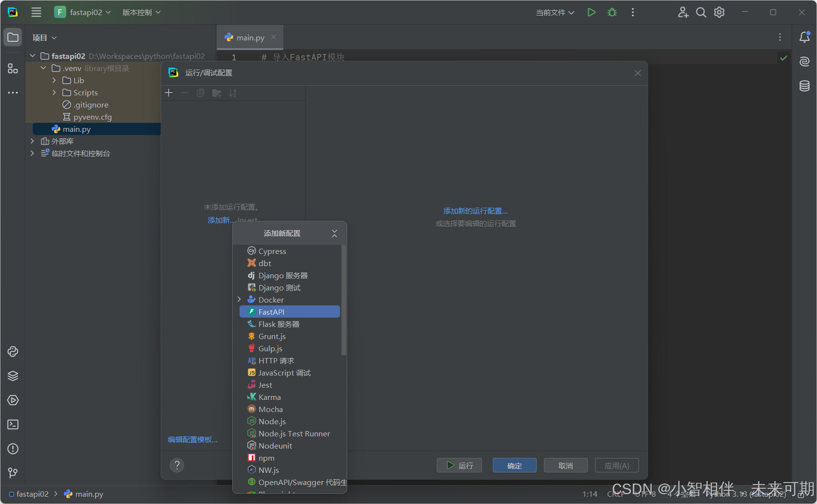Screen dimensions: 817x504
Task: Click 编辑配置模板 link
Action: tap(193, 440)
